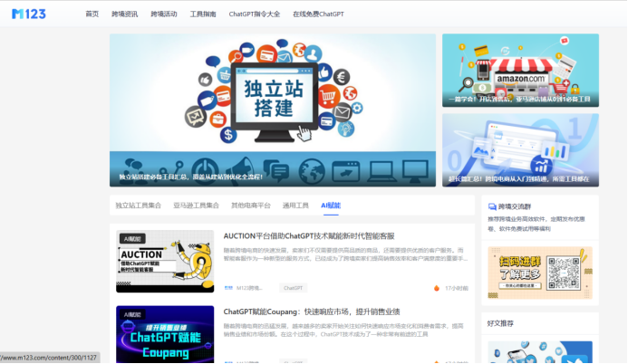The height and width of the screenshot is (364, 628).
Task: Switch to the 亚马逊工具集合 tab
Action: pyautogui.click(x=197, y=206)
